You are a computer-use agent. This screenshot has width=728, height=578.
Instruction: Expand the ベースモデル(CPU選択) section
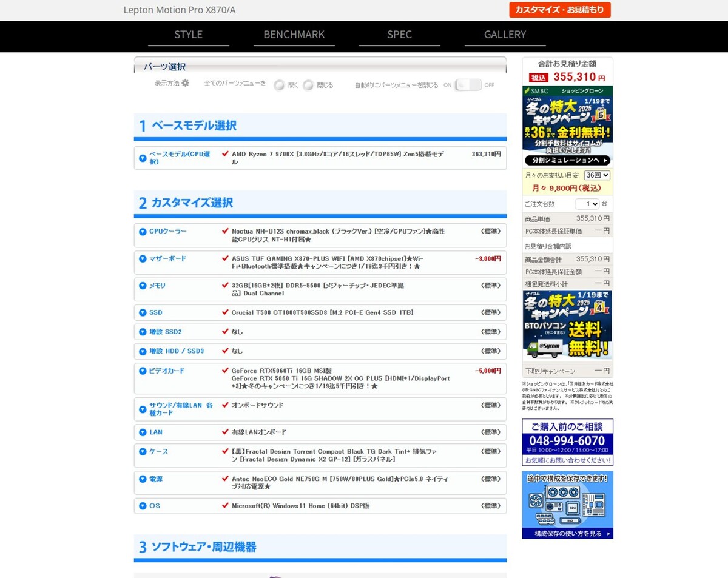pos(143,155)
